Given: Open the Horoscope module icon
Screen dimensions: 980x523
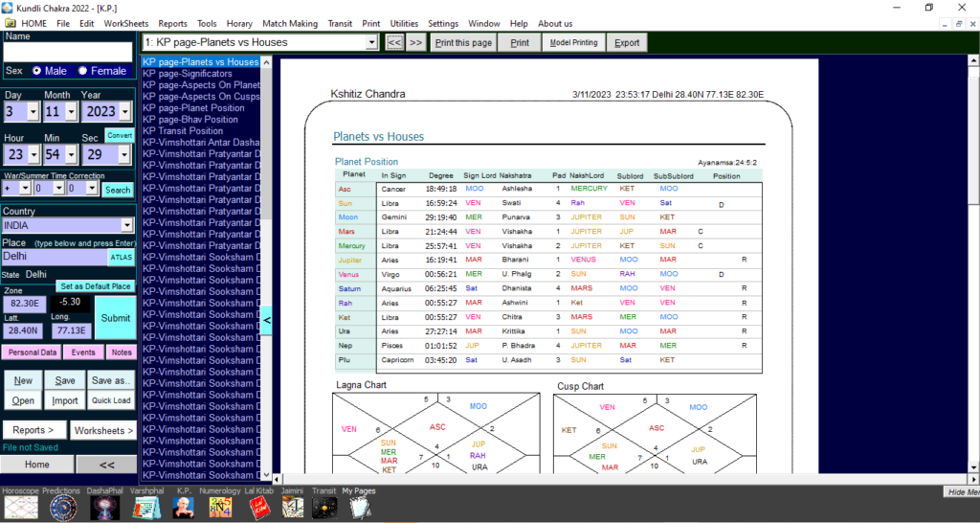Looking at the screenshot, I should pyautogui.click(x=21, y=508).
